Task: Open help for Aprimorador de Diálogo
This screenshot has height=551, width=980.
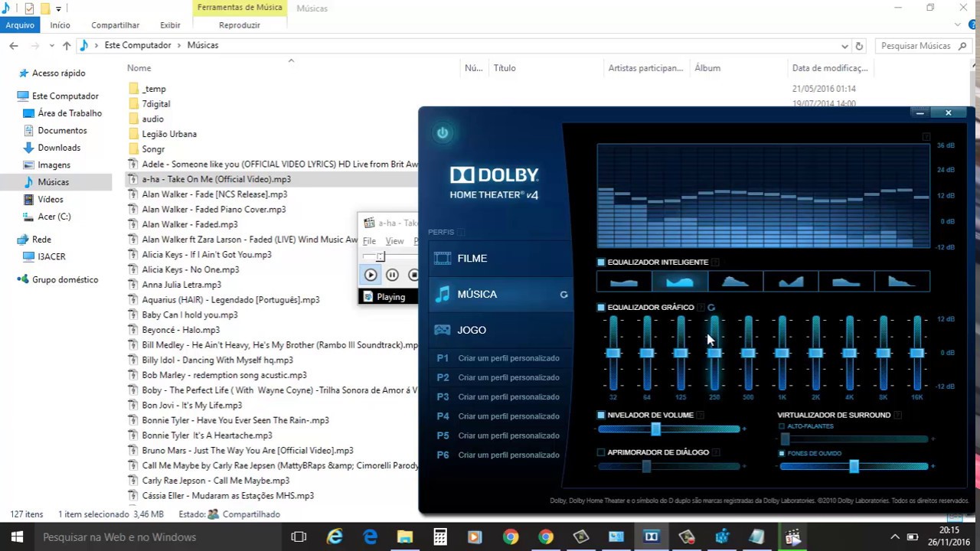Action: [x=716, y=452]
